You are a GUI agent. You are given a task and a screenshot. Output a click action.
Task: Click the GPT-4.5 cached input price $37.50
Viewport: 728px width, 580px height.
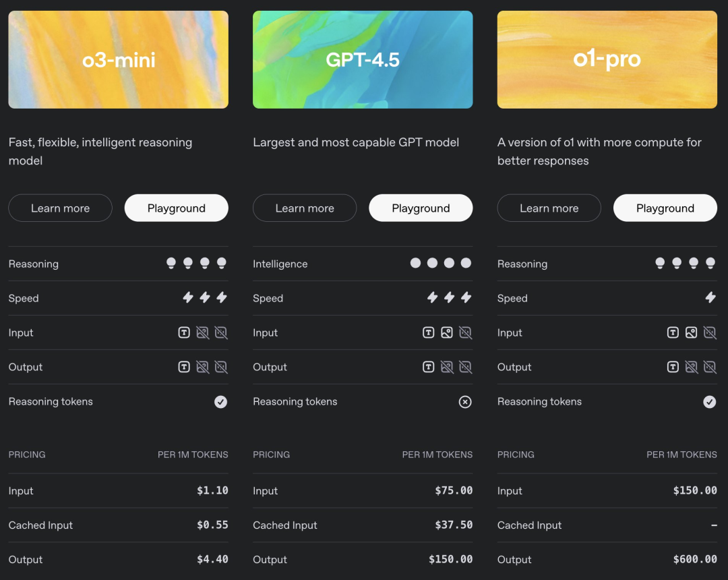click(x=454, y=525)
